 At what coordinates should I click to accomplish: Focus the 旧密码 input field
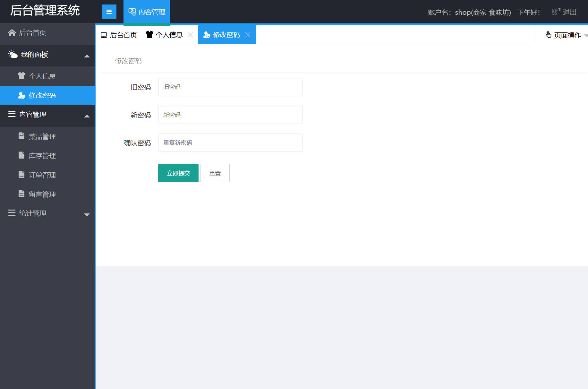point(230,87)
